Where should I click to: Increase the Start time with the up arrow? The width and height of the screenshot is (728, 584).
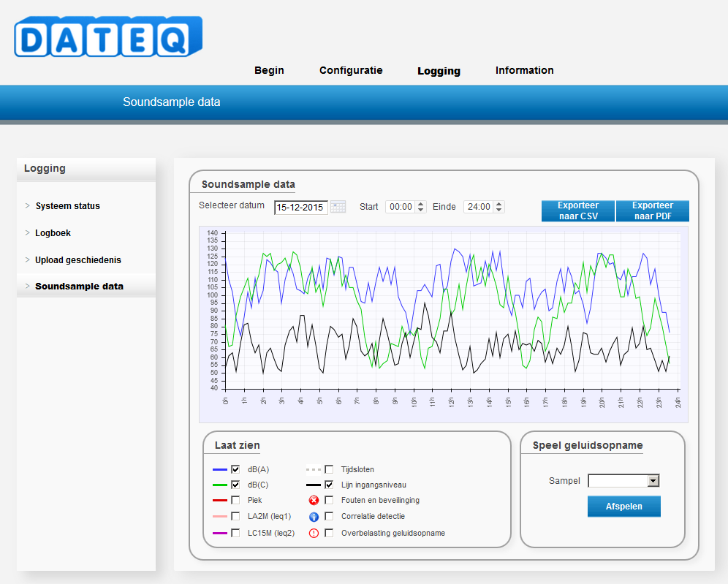420,204
